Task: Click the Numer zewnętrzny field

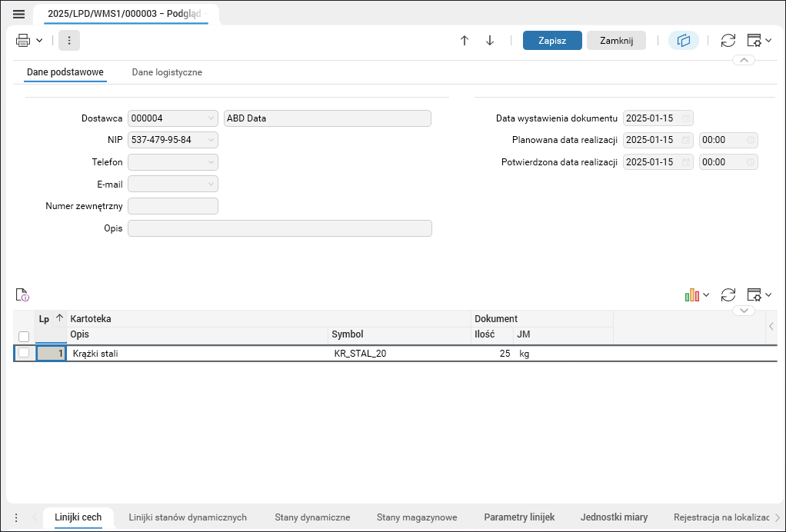Action: [173, 206]
